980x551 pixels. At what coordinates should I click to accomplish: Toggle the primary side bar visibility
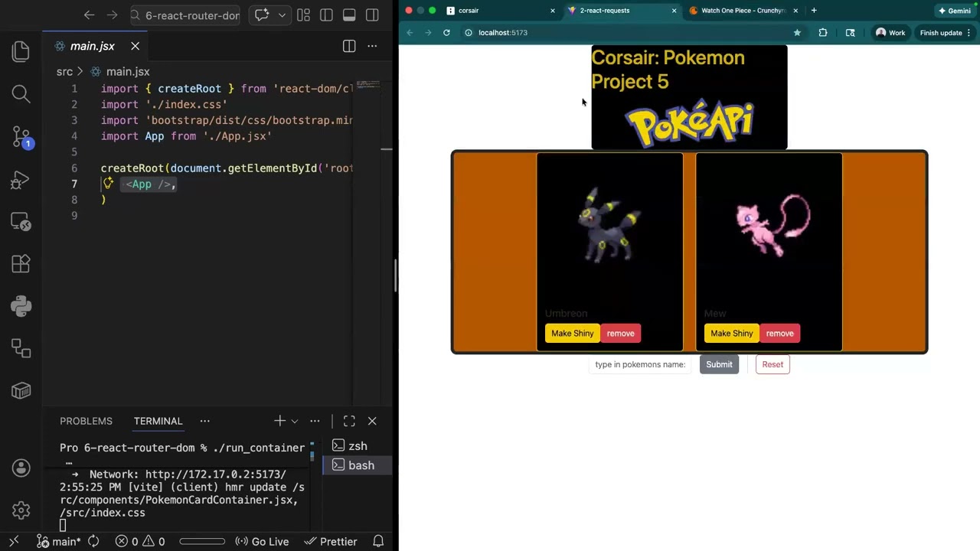pyautogui.click(x=326, y=15)
